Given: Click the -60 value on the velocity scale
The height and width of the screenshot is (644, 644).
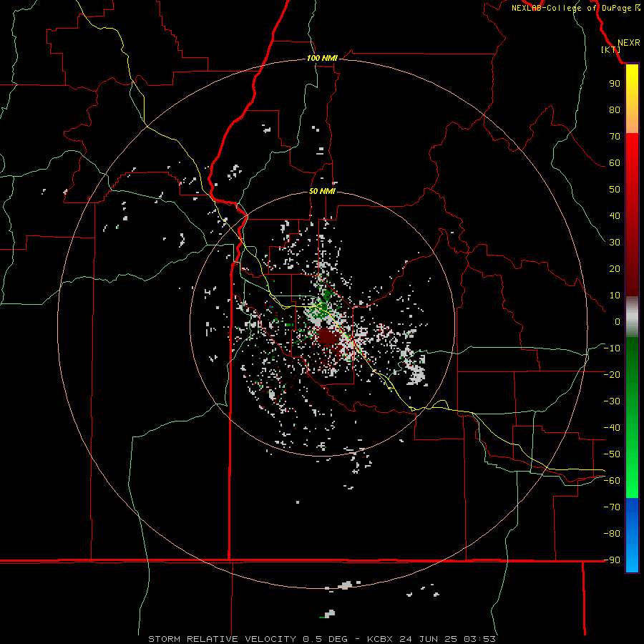Looking at the screenshot, I should (612, 481).
